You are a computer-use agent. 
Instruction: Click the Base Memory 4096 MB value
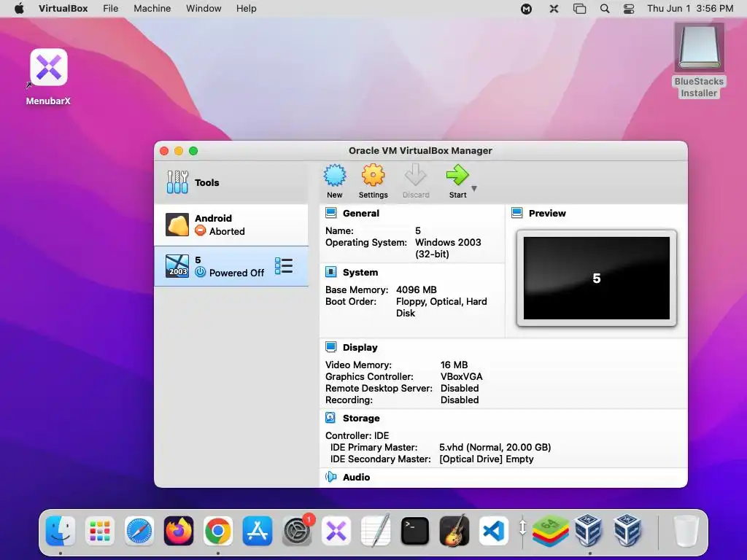[x=417, y=289]
